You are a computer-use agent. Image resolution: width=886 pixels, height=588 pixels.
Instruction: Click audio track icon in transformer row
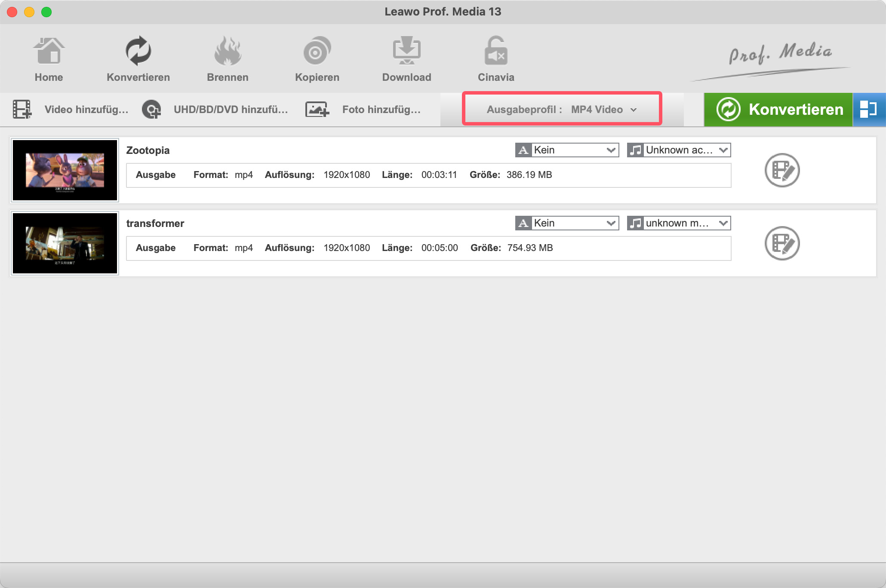pyautogui.click(x=635, y=223)
